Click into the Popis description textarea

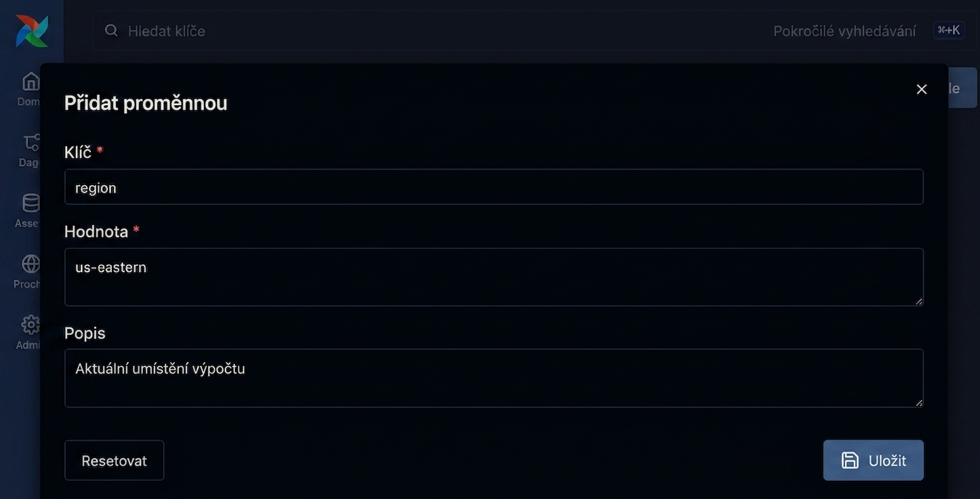494,378
